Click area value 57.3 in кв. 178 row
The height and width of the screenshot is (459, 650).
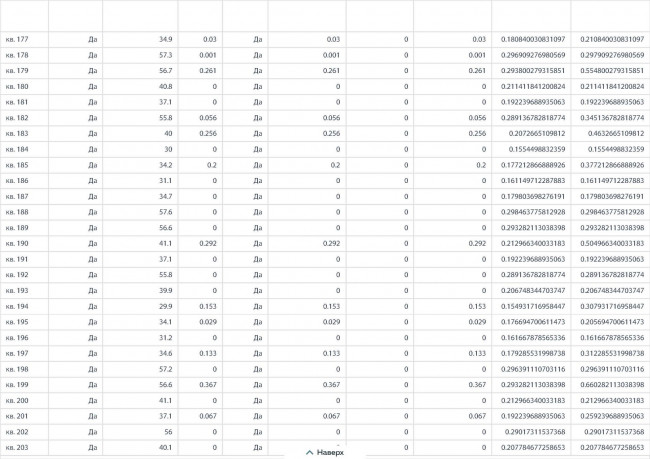(165, 55)
